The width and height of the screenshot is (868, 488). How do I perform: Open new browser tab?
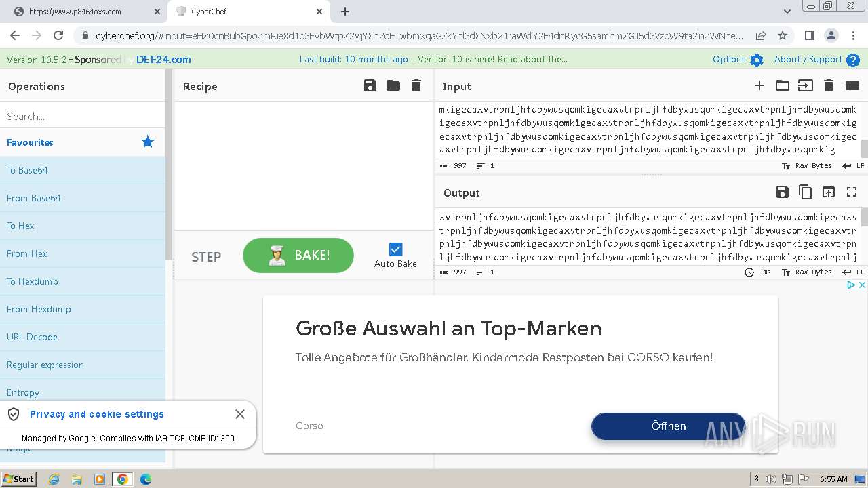click(x=345, y=12)
